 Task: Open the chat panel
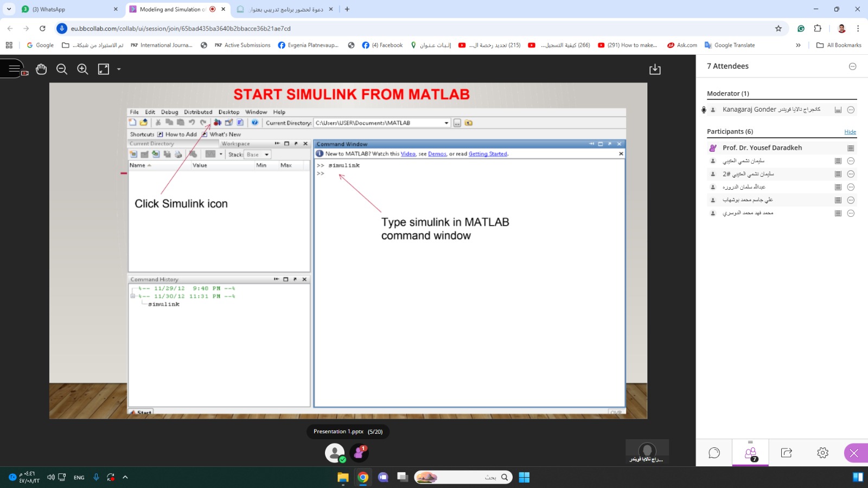pos(714,453)
